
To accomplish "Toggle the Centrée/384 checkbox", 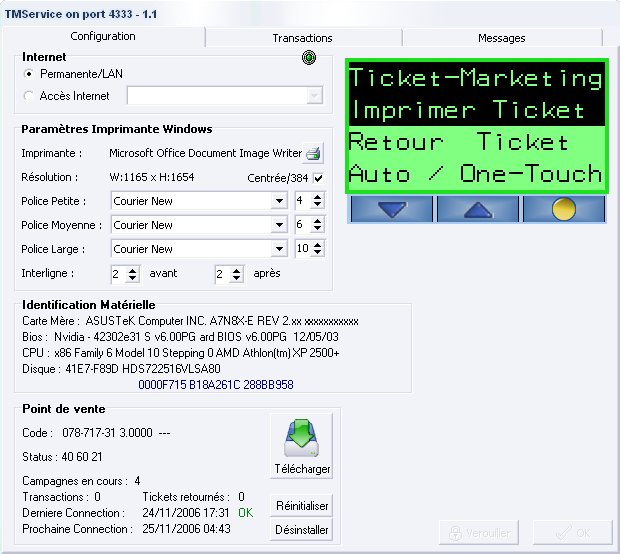I will 318,178.
